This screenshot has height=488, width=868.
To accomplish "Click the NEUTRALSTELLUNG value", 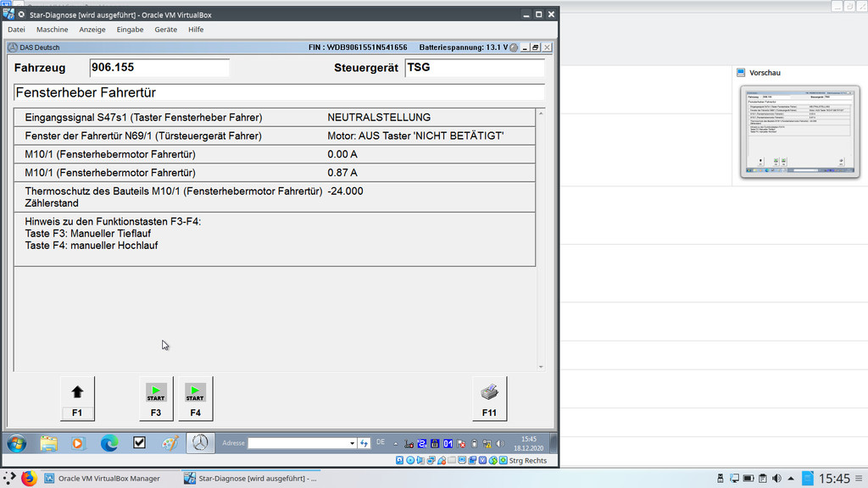I will pos(379,117).
